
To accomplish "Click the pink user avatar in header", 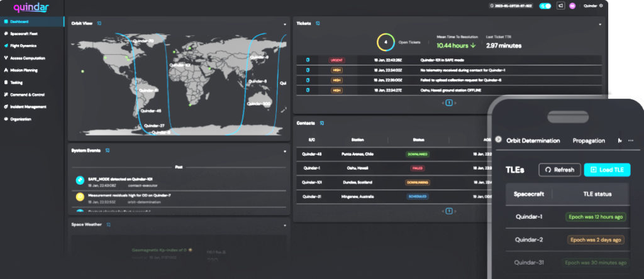I will point(572,6).
